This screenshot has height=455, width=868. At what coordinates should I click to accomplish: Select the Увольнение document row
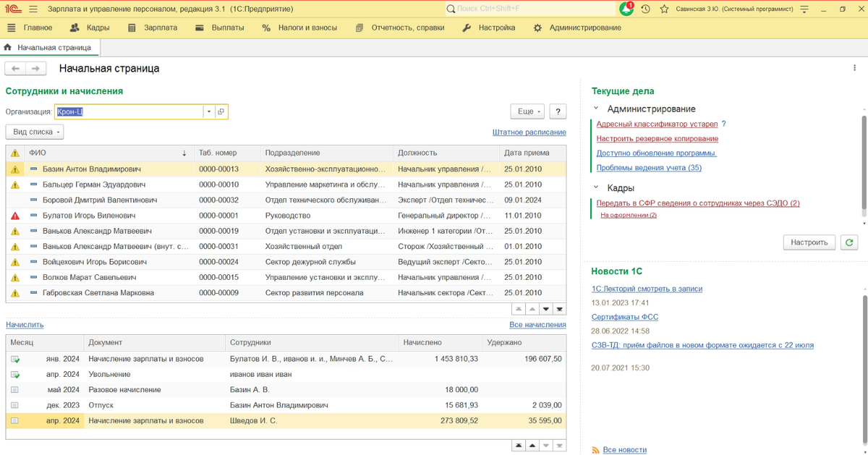point(286,374)
